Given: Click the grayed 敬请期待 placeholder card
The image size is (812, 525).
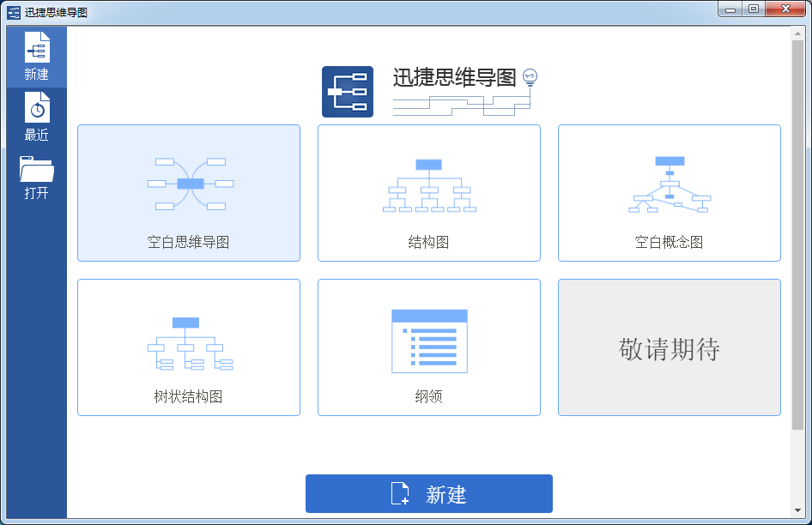Looking at the screenshot, I should pyautogui.click(x=669, y=347).
